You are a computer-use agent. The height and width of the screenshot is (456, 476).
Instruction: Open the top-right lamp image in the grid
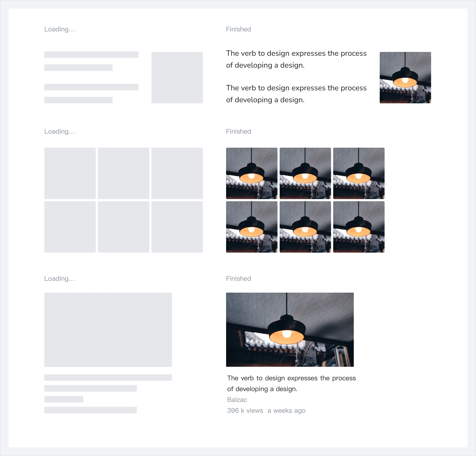[x=359, y=173]
